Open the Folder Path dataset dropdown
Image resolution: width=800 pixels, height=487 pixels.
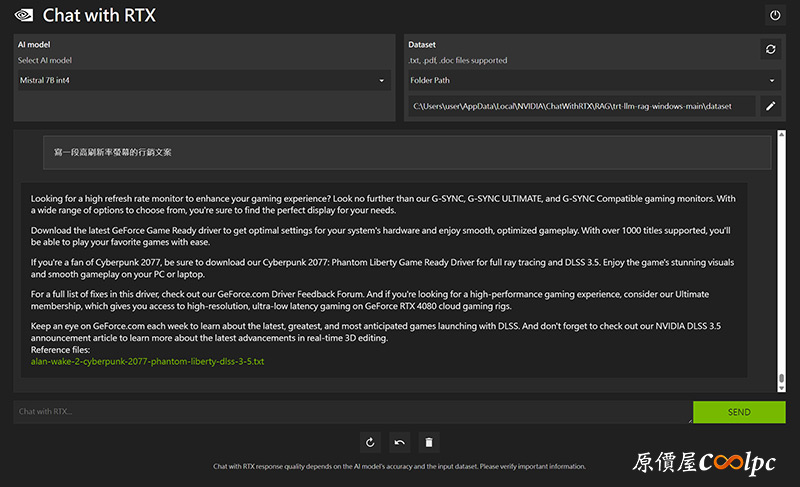point(594,80)
